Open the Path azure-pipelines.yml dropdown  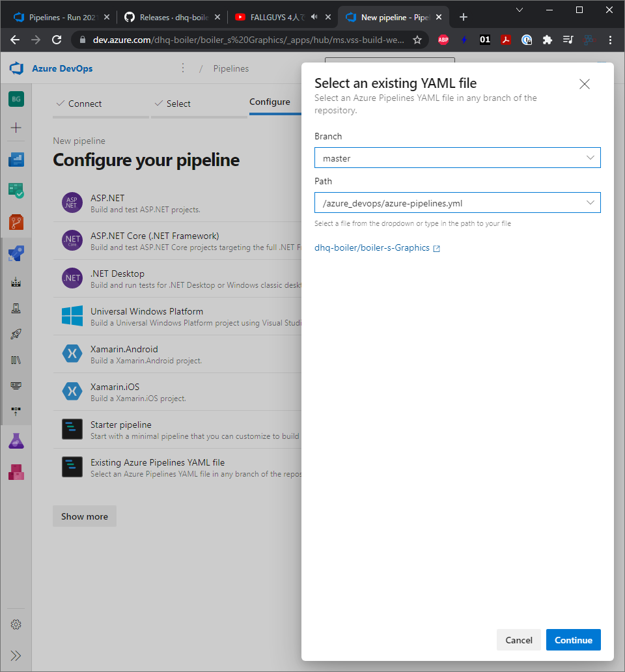pos(458,203)
